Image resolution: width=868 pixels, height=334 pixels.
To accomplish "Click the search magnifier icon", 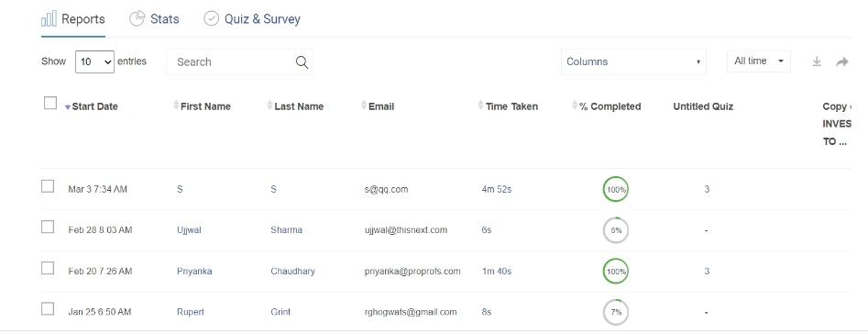I will (x=302, y=62).
